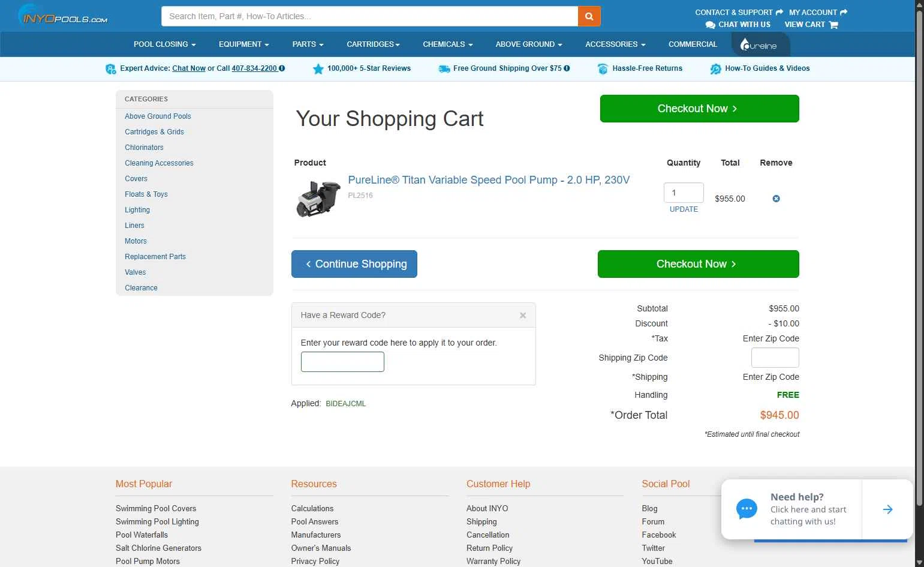Click the top Checkout Now button
The image size is (924, 567).
[x=699, y=109]
